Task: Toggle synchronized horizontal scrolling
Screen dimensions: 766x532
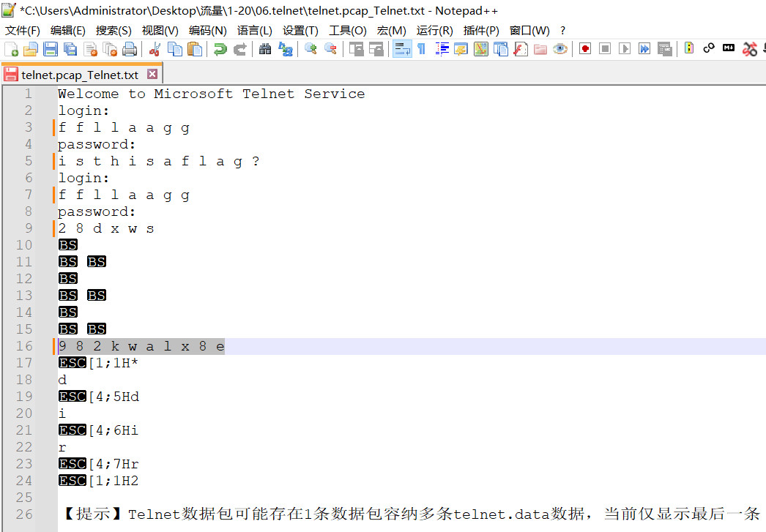Action: pyautogui.click(x=376, y=49)
